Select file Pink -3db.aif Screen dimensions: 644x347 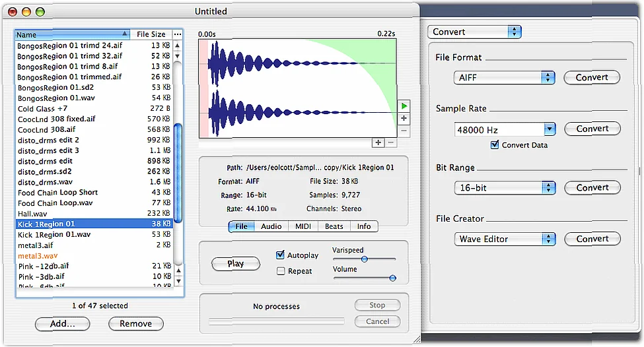coord(94,277)
